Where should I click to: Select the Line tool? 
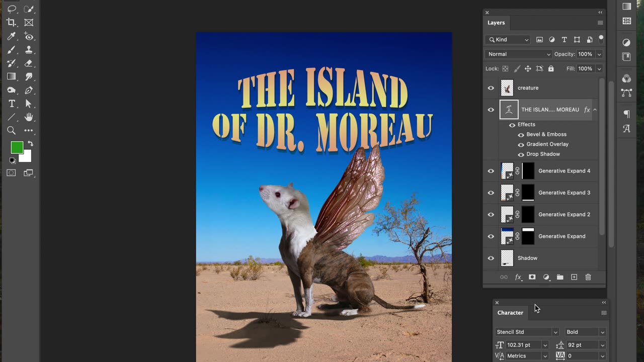tap(12, 117)
